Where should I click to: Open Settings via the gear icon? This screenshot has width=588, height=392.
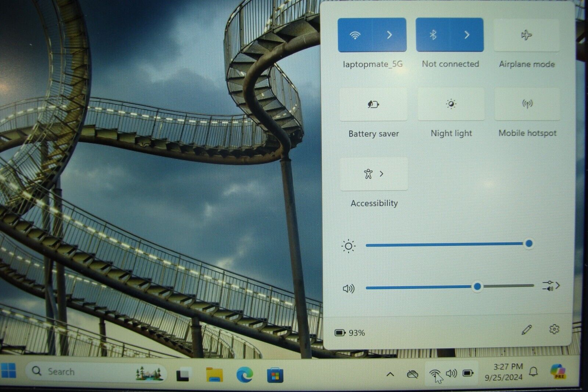(554, 329)
